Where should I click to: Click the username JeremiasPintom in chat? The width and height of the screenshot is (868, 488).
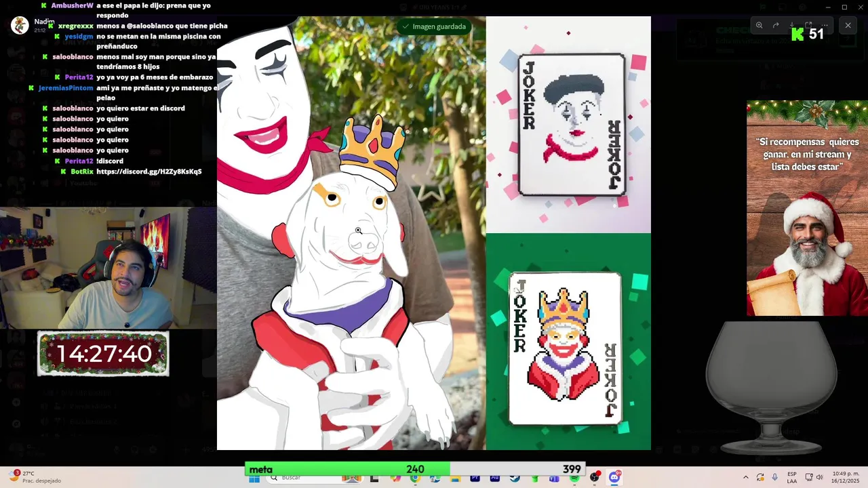coord(66,88)
